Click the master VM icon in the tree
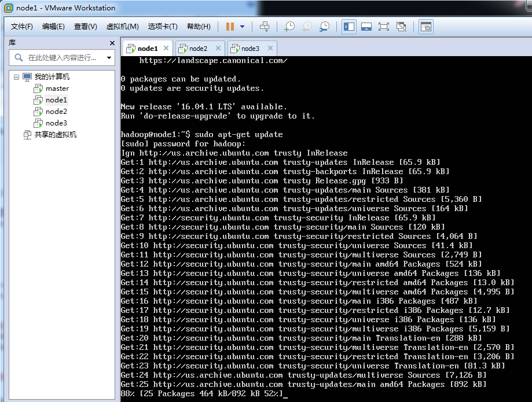This screenshot has width=532, height=402. 38,88
